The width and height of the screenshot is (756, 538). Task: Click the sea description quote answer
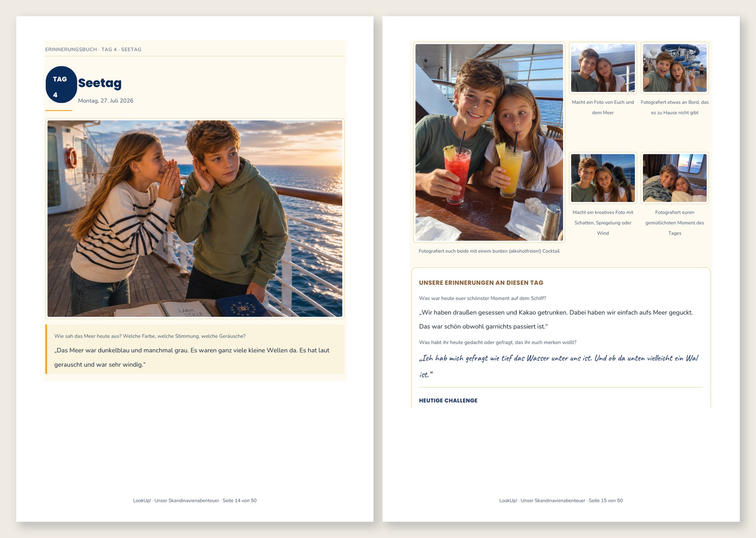click(192, 357)
